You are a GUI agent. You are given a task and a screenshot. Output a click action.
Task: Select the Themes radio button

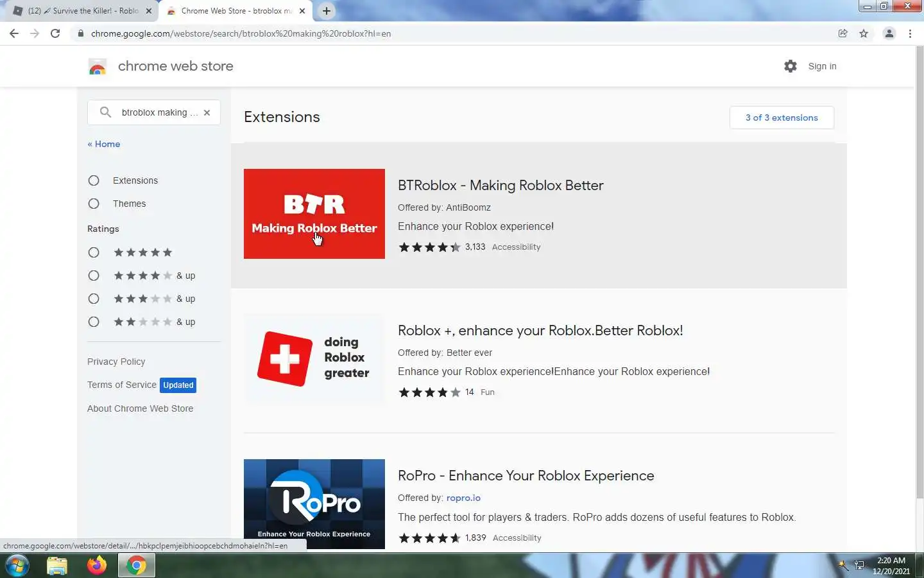point(94,204)
